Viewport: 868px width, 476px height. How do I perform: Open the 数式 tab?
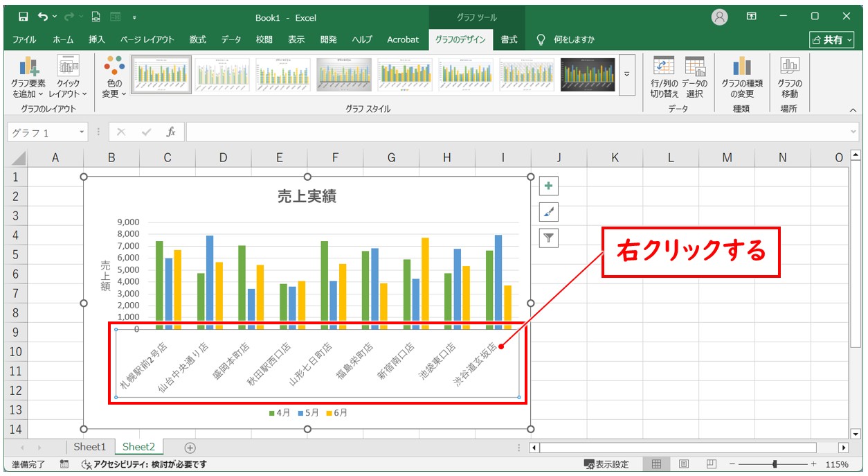tap(197, 39)
